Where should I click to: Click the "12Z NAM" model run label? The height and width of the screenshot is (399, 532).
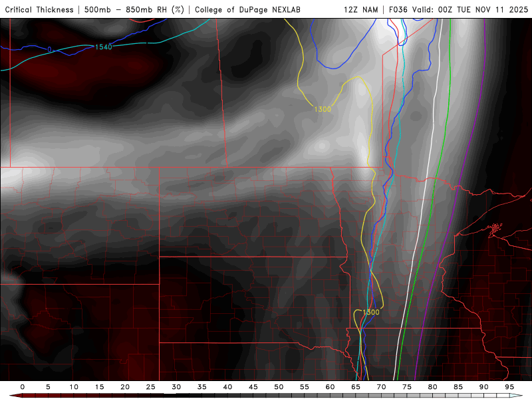pyautogui.click(x=361, y=9)
